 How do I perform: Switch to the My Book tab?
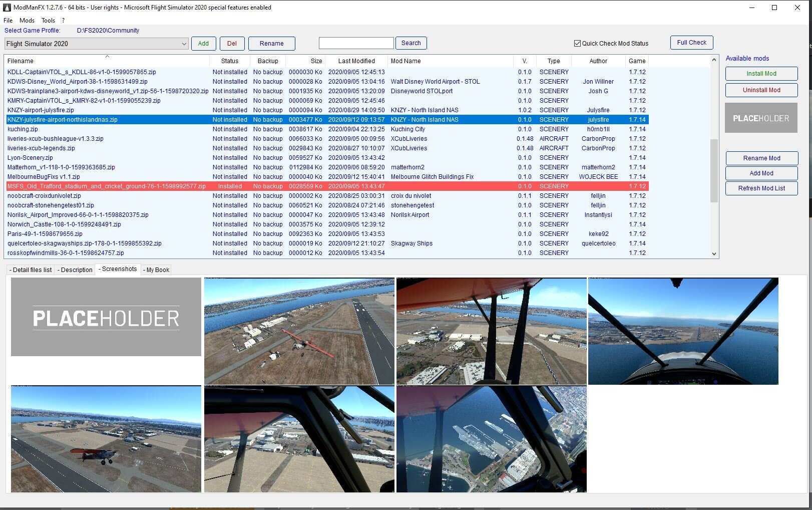pos(156,270)
